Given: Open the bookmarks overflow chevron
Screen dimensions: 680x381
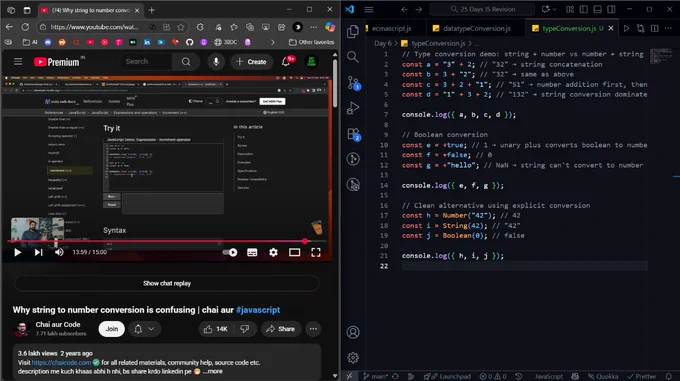Looking at the screenshot, I should click(x=272, y=42).
